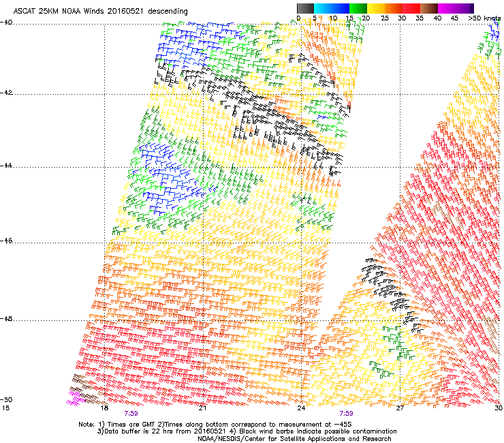Click the yellow 20-25 knots legend swatch
Screen dimensions: 504x443
[376, 8]
